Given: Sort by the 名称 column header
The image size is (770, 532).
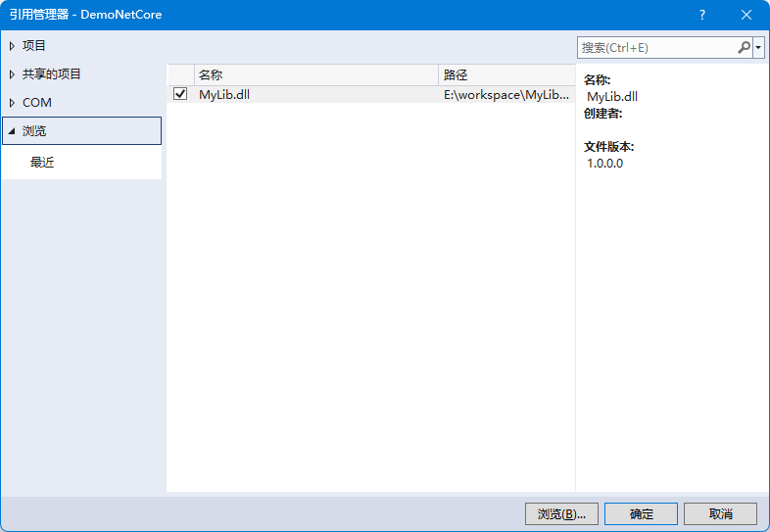Looking at the screenshot, I should pos(313,75).
